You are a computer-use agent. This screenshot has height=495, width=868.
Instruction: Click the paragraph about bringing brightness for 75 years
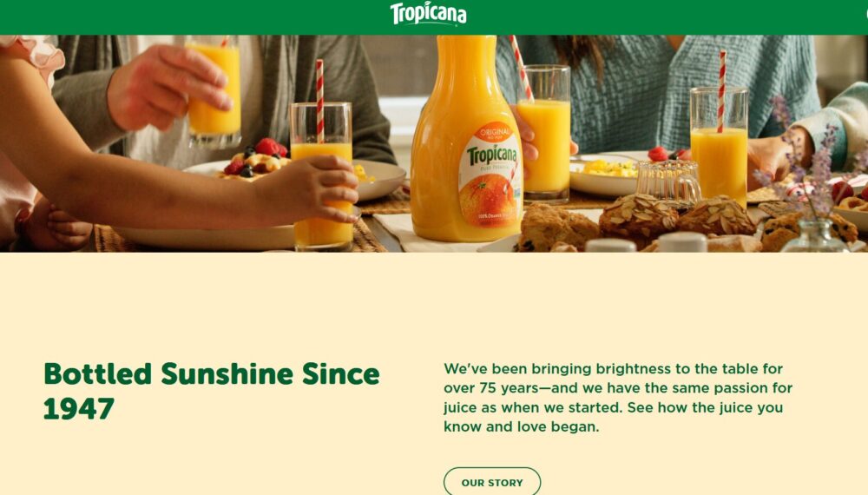618,398
